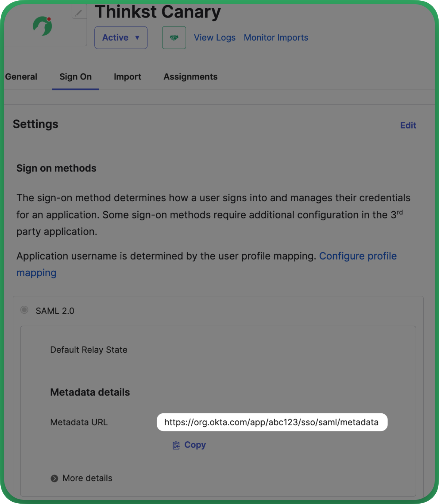Click the Copy clipboard icon
The width and height of the screenshot is (439, 504).
point(176,445)
